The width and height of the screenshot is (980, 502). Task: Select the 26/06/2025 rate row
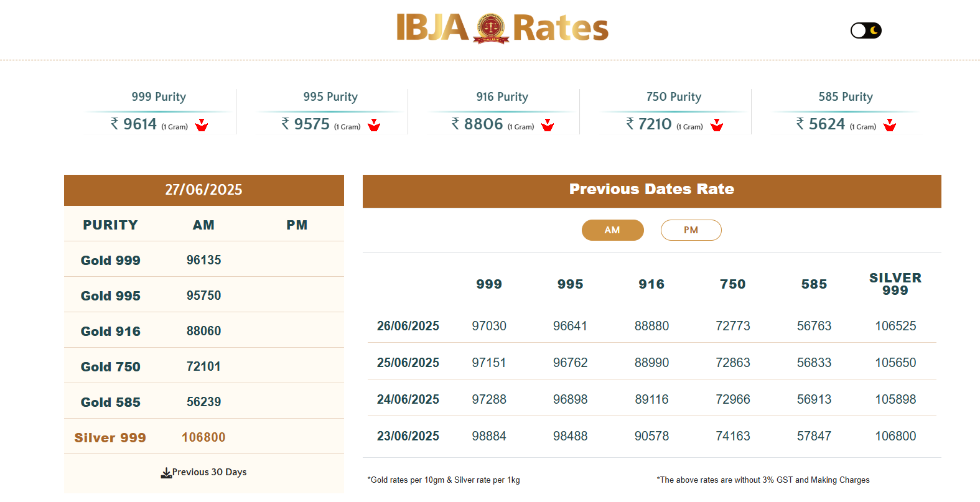(652, 326)
